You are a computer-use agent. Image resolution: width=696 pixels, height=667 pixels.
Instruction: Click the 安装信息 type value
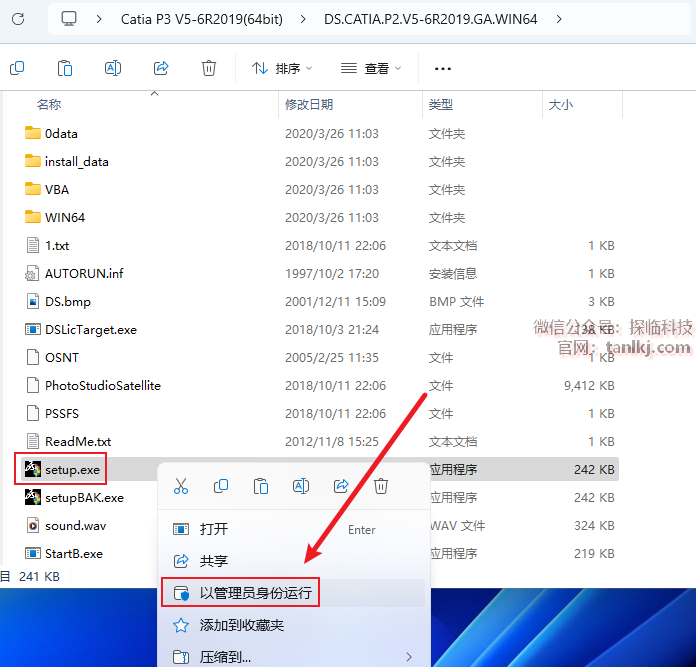coord(453,273)
